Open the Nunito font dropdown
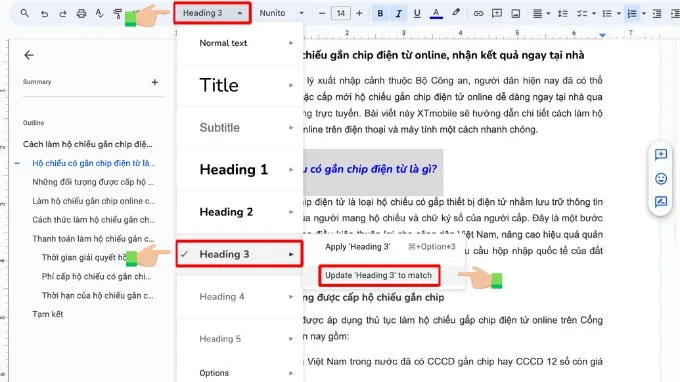 (x=281, y=13)
